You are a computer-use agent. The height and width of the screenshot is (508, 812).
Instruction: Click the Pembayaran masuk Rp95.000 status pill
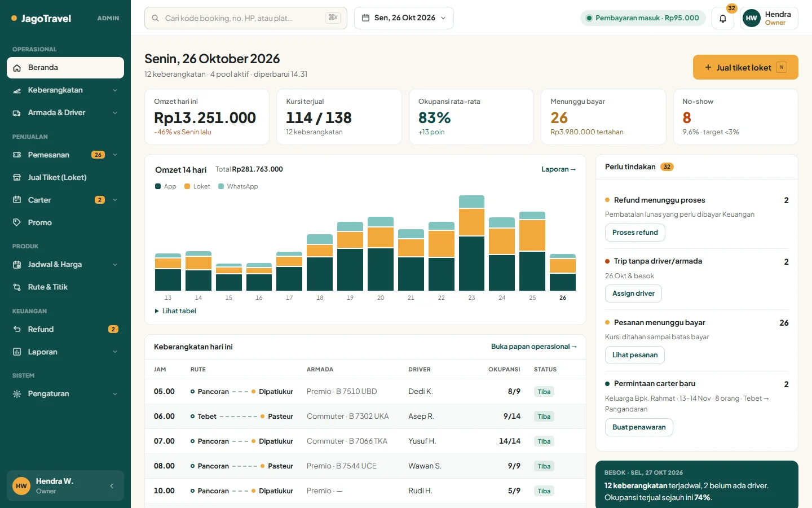[x=643, y=18]
